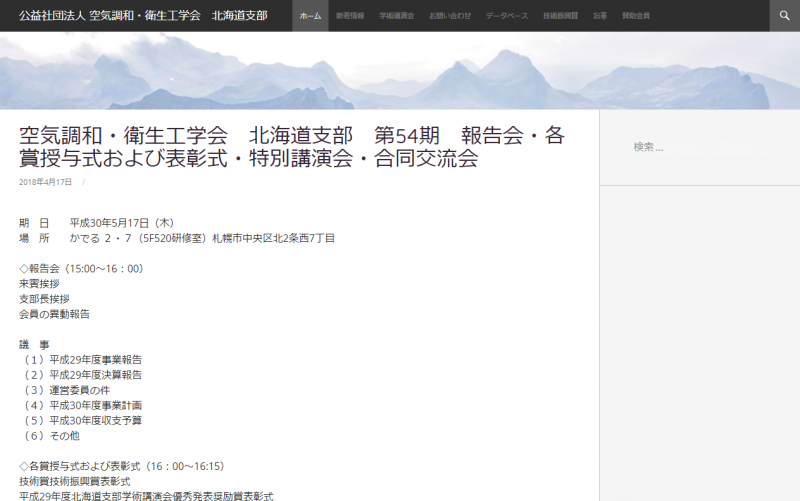Click the line 支部長挨拶
800x501 pixels.
pyautogui.click(x=44, y=299)
